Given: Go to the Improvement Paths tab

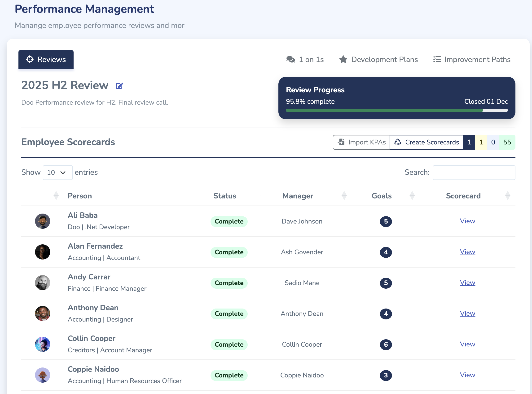Looking at the screenshot, I should [472, 59].
